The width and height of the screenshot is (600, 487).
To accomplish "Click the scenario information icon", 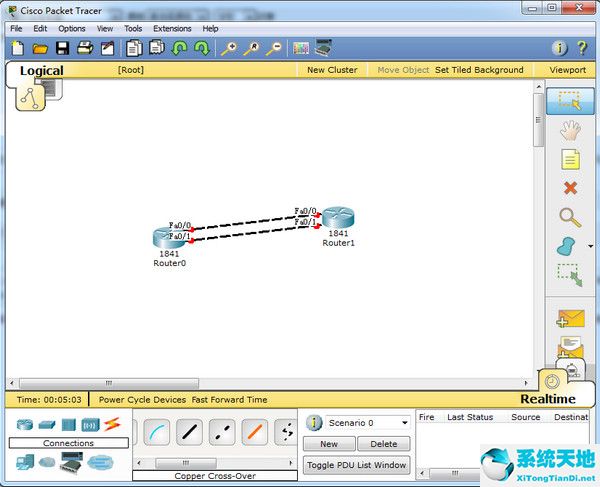I will (314, 423).
